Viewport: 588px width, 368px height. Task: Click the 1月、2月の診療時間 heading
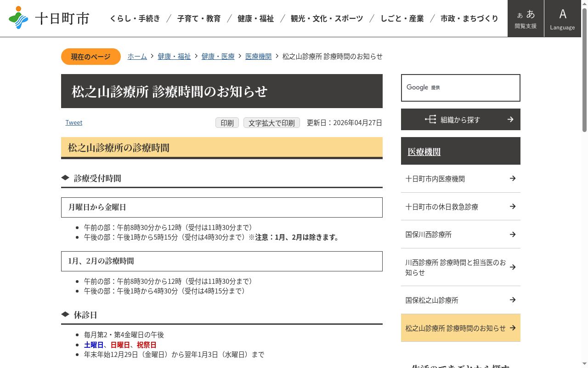point(222,261)
